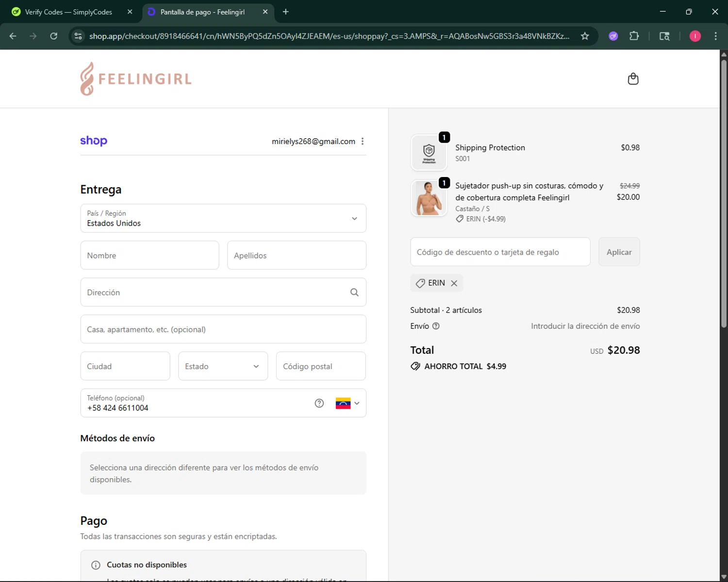
Task: Open the Envío info help icon
Action: (x=436, y=326)
